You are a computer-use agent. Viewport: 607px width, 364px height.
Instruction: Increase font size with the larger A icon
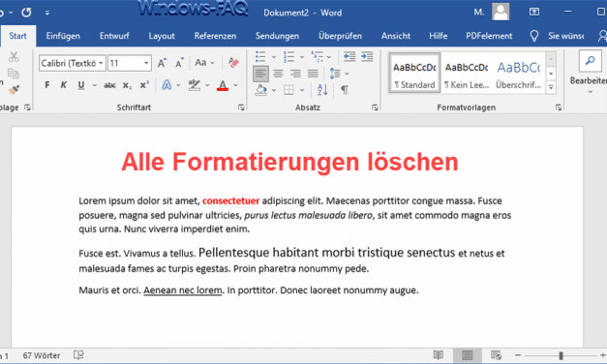point(162,63)
